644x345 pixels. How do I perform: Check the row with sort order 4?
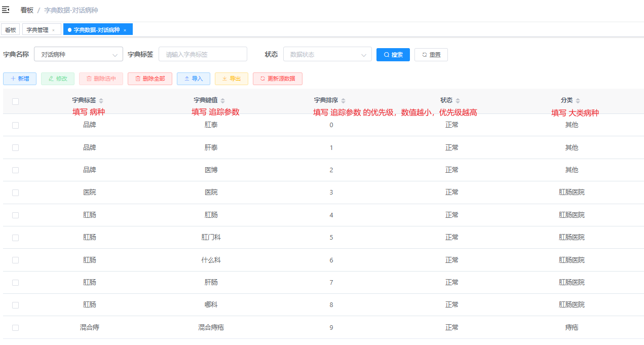pos(15,215)
